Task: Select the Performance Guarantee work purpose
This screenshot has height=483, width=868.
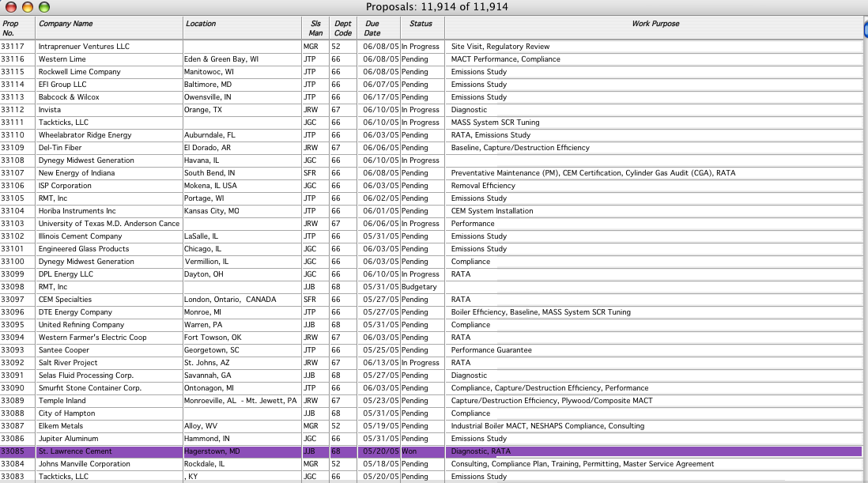Action: 491,350
